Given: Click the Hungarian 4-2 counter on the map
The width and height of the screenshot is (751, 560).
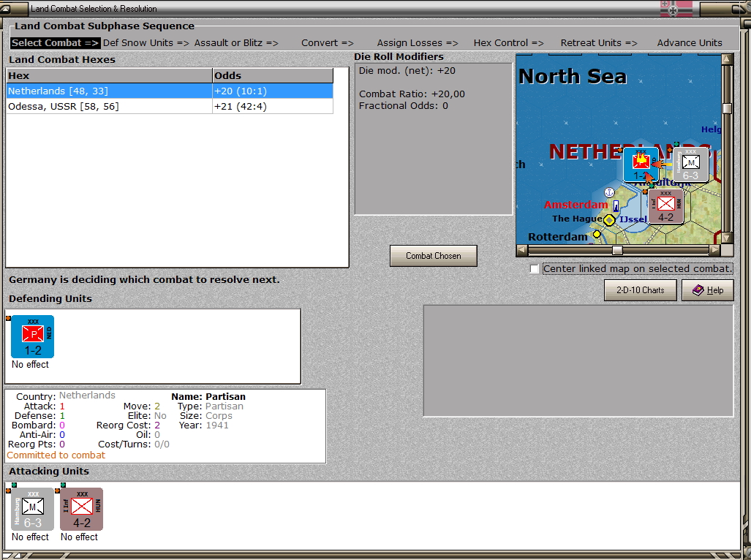Looking at the screenshot, I should tap(665, 206).
